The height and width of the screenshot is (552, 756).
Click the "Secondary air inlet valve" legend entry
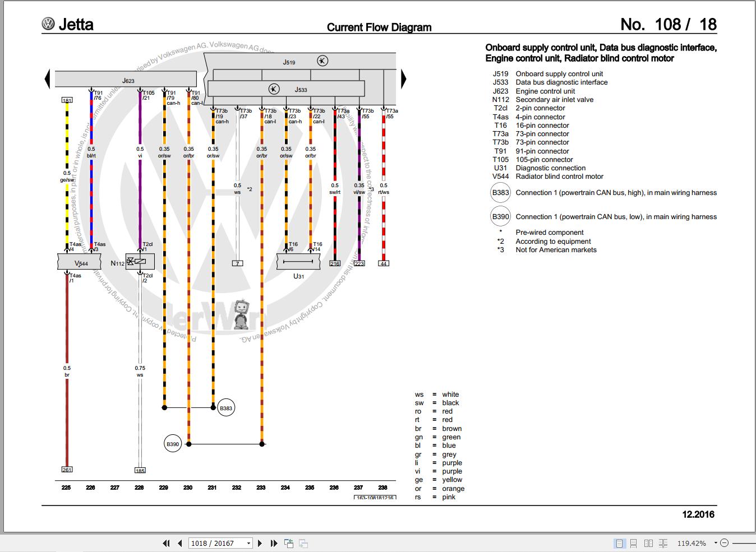[554, 100]
